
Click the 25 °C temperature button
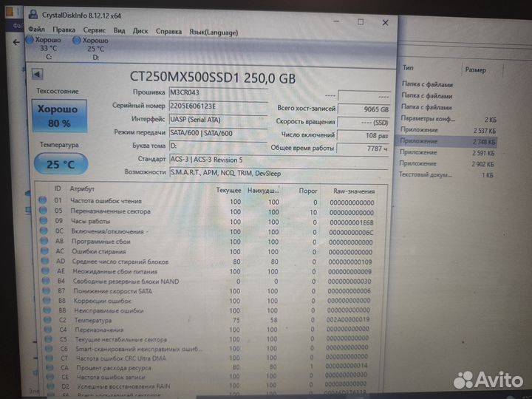tap(61, 164)
